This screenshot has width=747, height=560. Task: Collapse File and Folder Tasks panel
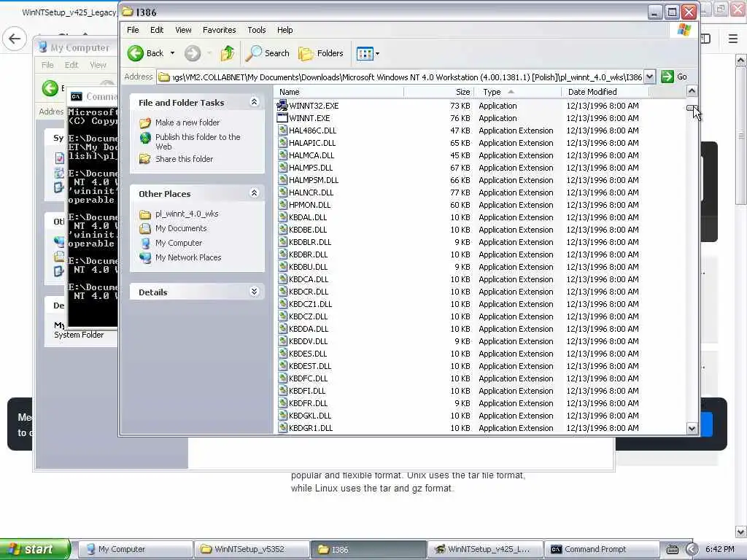click(x=254, y=102)
